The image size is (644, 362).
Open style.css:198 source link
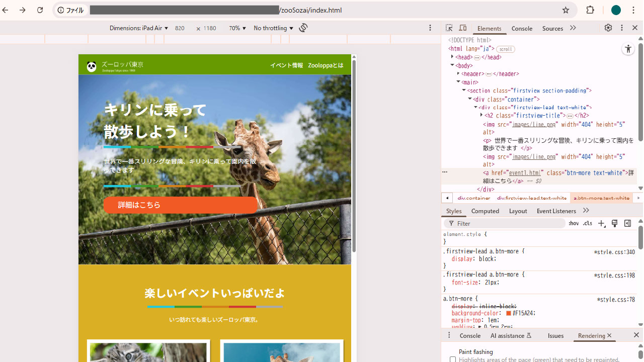[x=614, y=276]
